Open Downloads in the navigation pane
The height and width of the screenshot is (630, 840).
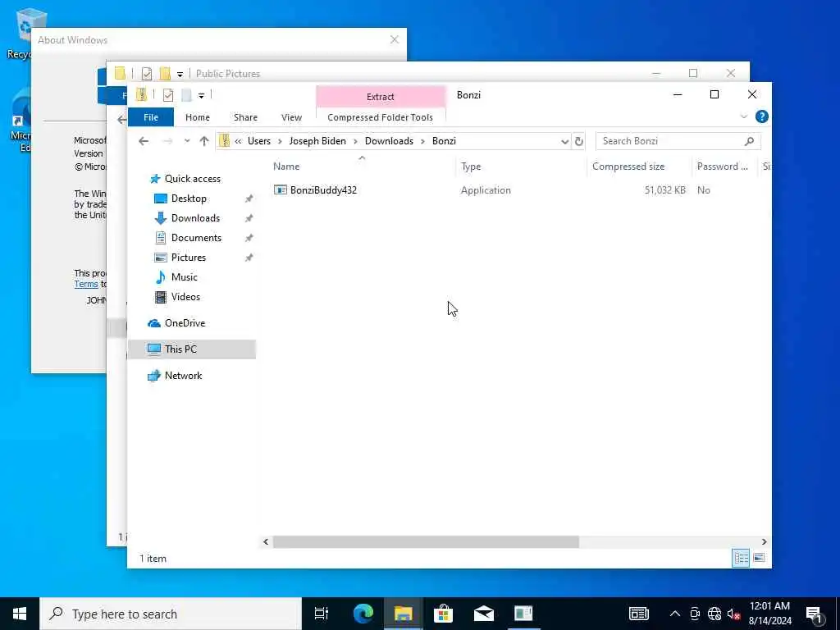click(195, 218)
